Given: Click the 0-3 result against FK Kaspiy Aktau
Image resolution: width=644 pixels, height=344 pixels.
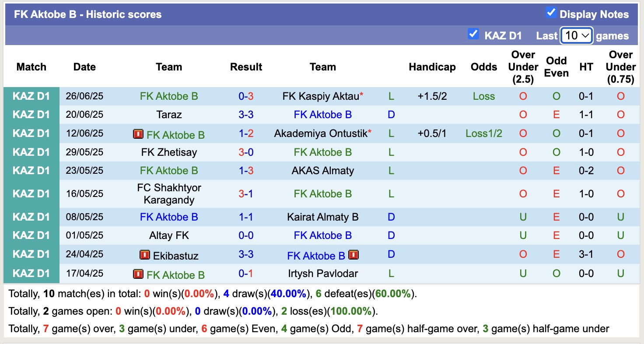Looking at the screenshot, I should [246, 96].
